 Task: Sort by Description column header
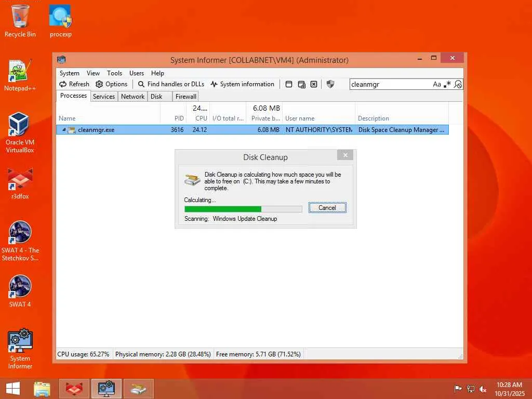coord(402,118)
